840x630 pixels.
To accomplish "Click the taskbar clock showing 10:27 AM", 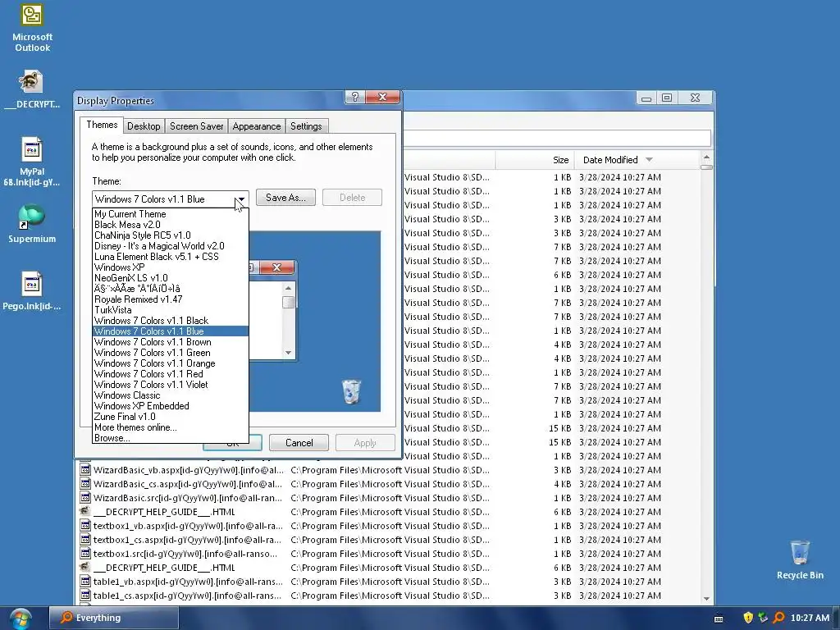I will pyautogui.click(x=810, y=618).
